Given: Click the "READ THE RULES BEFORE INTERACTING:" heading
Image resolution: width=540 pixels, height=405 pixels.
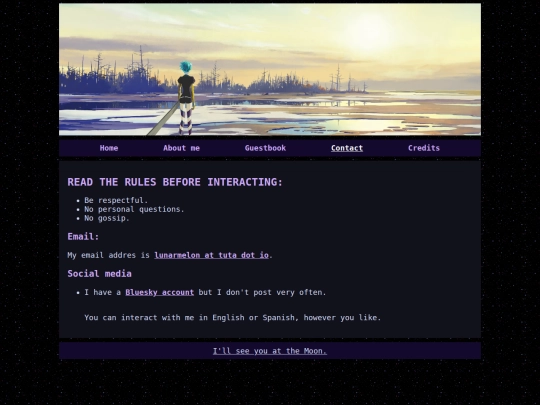Looking at the screenshot, I should [175, 182].
